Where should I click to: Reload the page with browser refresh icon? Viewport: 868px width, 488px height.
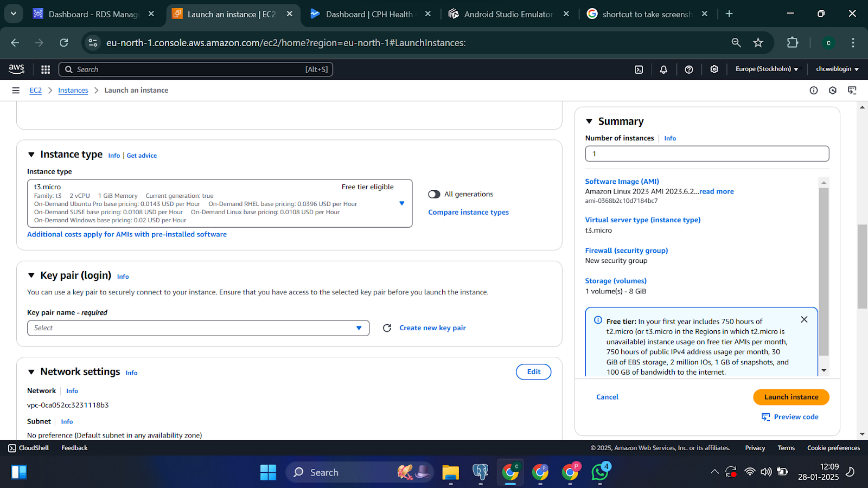[64, 43]
